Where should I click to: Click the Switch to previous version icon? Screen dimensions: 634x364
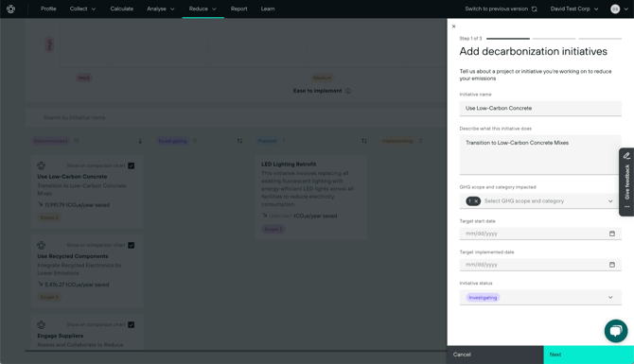coord(534,9)
